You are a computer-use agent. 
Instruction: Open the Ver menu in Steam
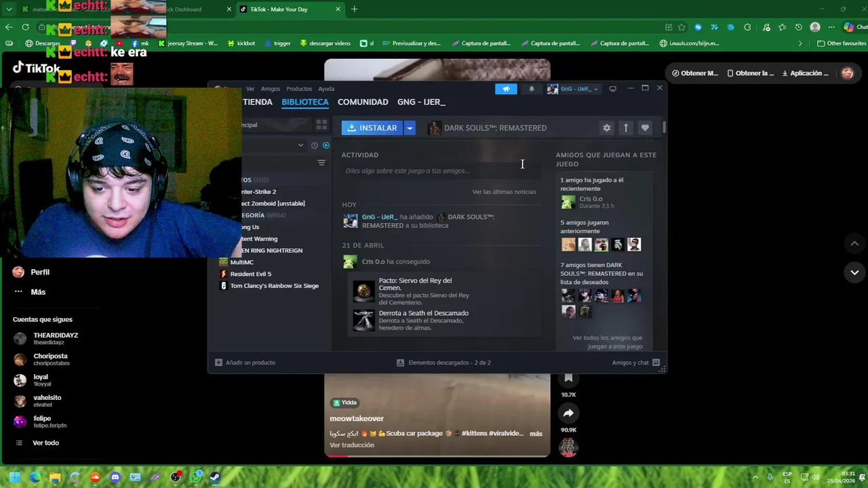coord(250,89)
